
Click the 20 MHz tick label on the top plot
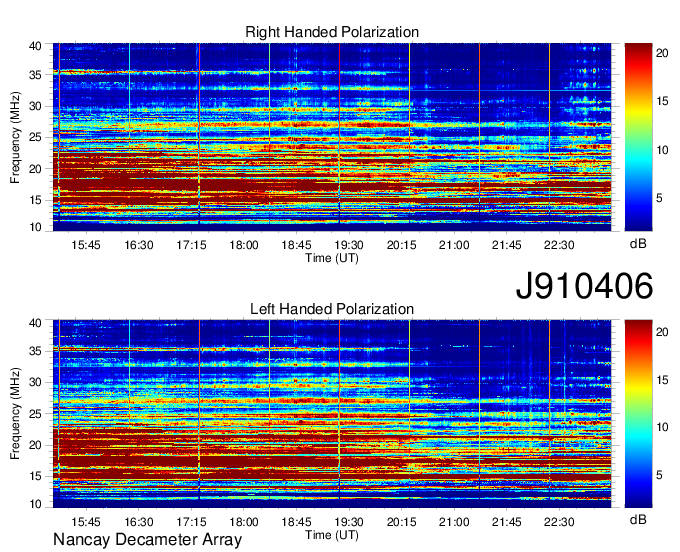point(35,169)
